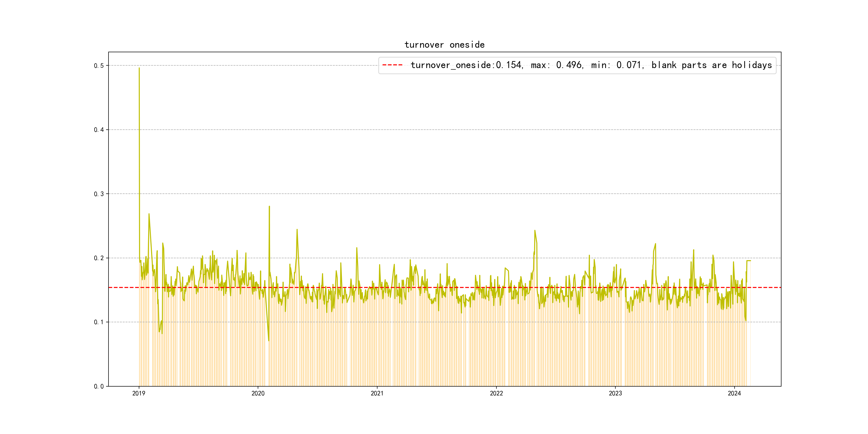Click the 2019 x-axis label

click(x=139, y=393)
